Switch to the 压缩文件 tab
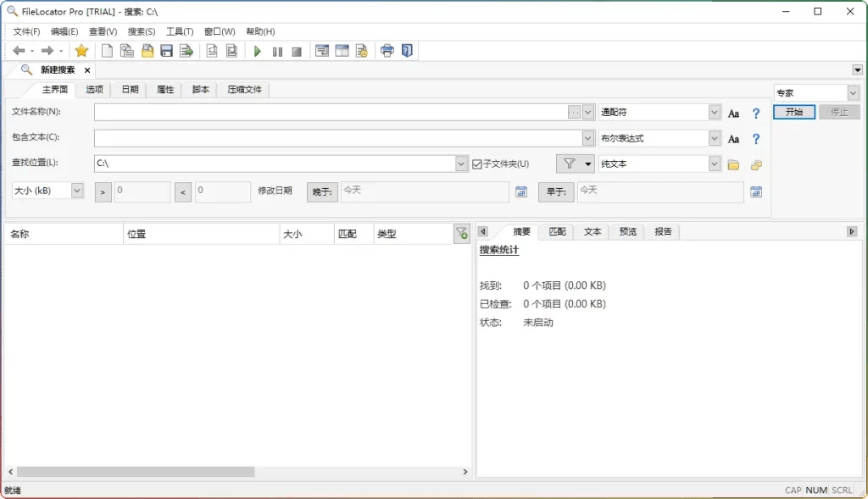The image size is (868, 499). (x=246, y=89)
